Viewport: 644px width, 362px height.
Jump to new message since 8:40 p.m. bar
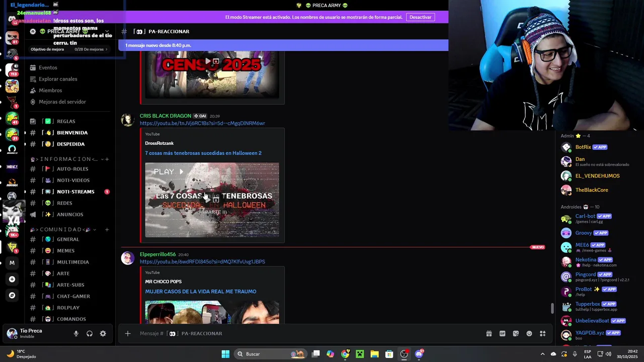[283, 45]
